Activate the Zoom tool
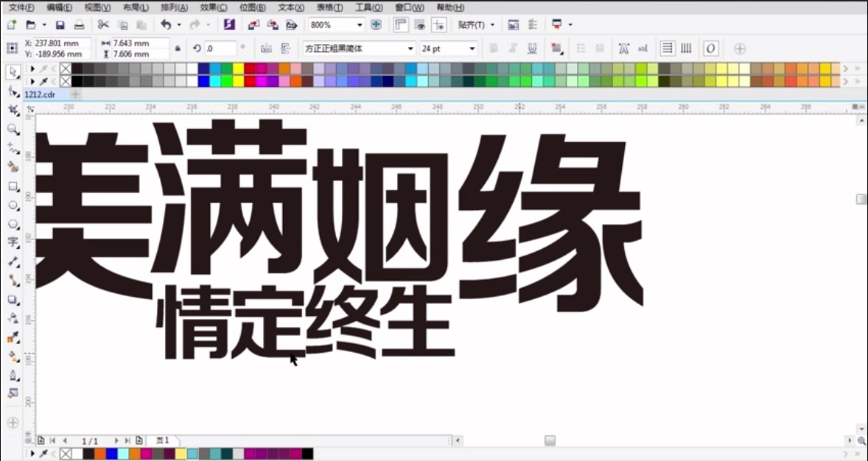Viewport: 868px width, 461px height. 12,130
